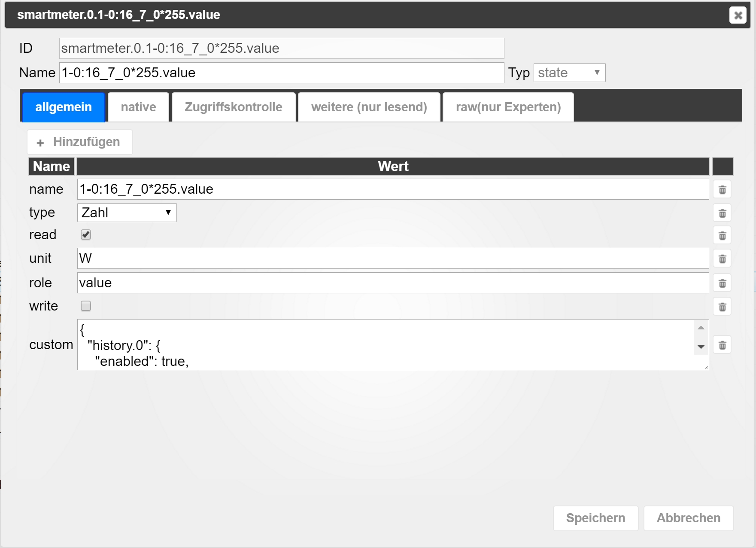Screen dimensions: 756x548
Task: Remove the unit property via trash icon
Action: tap(722, 259)
